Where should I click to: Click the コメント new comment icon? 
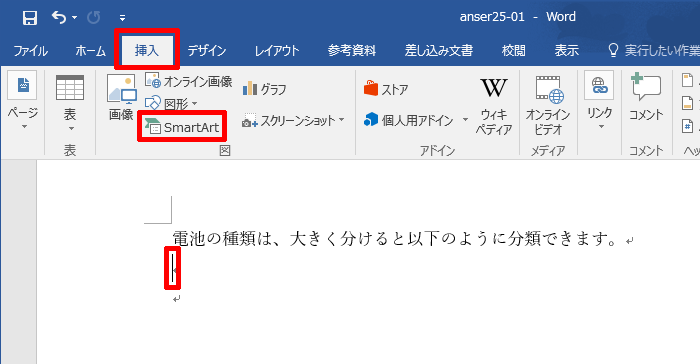[646, 97]
